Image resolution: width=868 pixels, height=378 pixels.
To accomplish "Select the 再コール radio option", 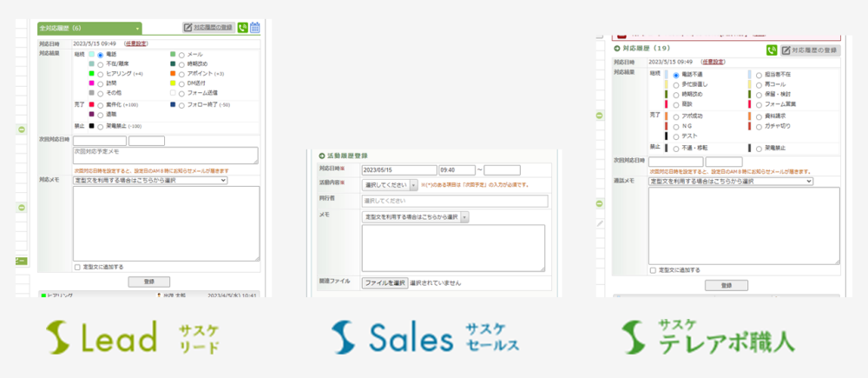I will pyautogui.click(x=759, y=85).
